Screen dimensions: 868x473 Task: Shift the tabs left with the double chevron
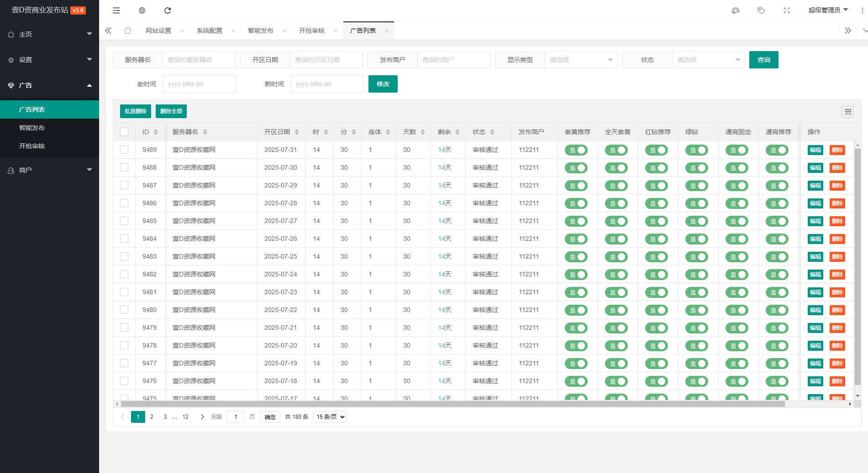(x=108, y=31)
